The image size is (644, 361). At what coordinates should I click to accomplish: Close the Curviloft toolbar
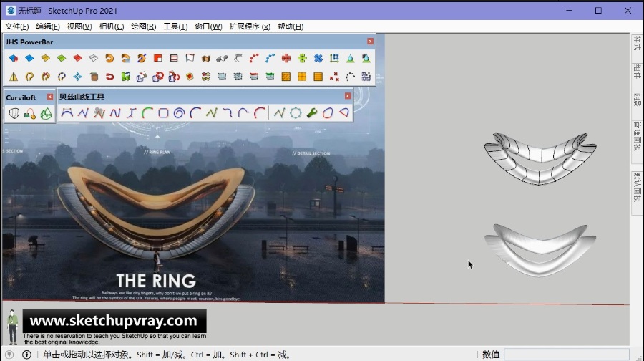(49, 97)
